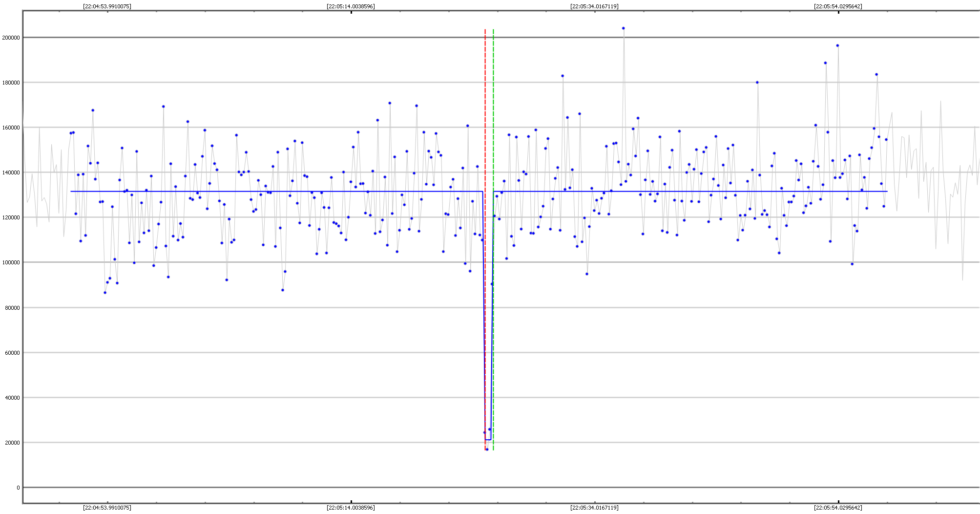The height and width of the screenshot is (514, 980).
Task: Click top timestamp 22:05:54.0295642
Action: coord(838,6)
